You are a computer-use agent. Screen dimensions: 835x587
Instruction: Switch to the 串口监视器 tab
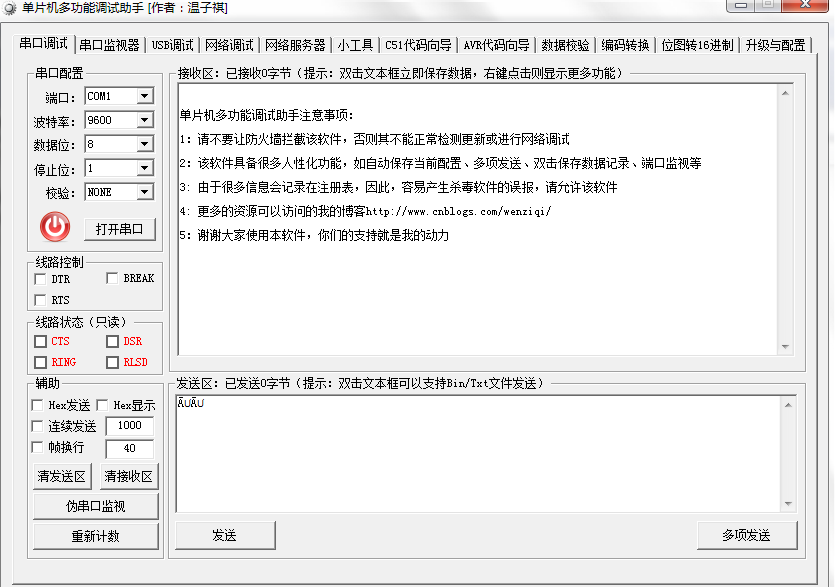[109, 45]
